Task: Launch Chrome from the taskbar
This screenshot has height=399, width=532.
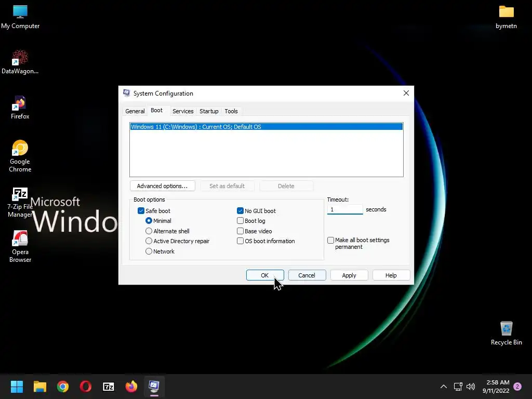Action: (x=63, y=387)
